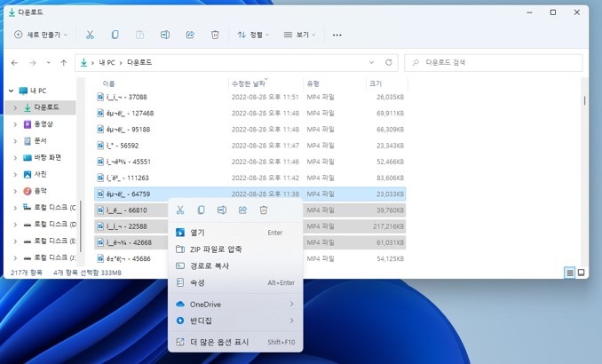Screen dimensions: 602x364
Task: Expand the 사진 tree node
Action: 15,175
